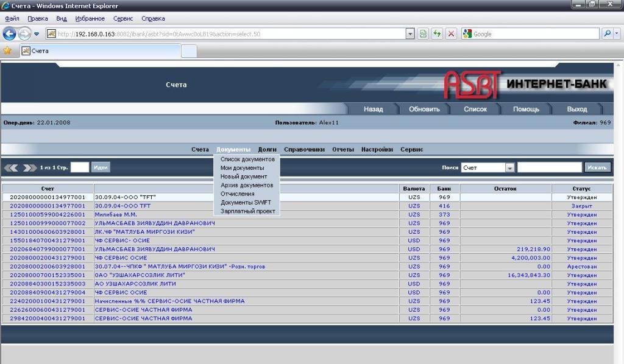Image resolution: width=624 pixels, height=364 pixels.
Task: Click the Favorites star icon
Action: tap(7, 51)
